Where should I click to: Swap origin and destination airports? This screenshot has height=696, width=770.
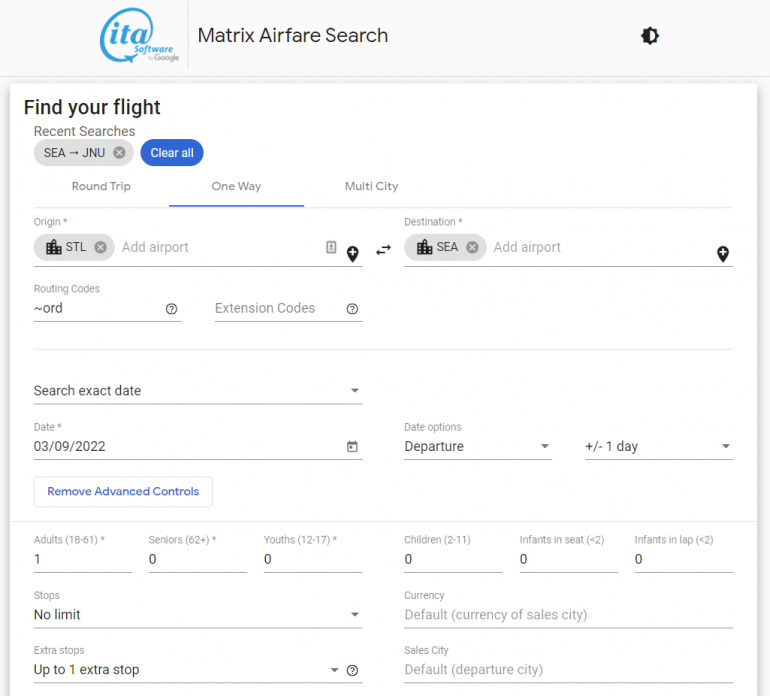(x=383, y=250)
